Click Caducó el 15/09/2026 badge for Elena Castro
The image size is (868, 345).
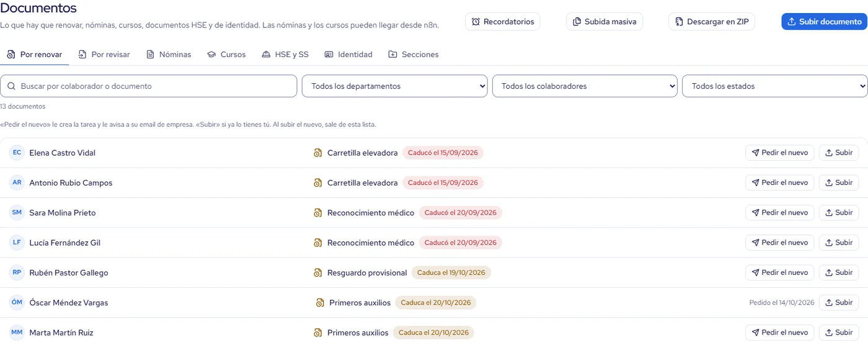[443, 153]
